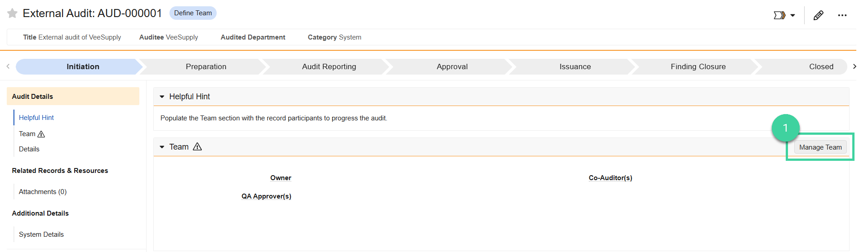The image size is (868, 252).
Task: Click the Define Team status badge
Action: click(193, 13)
